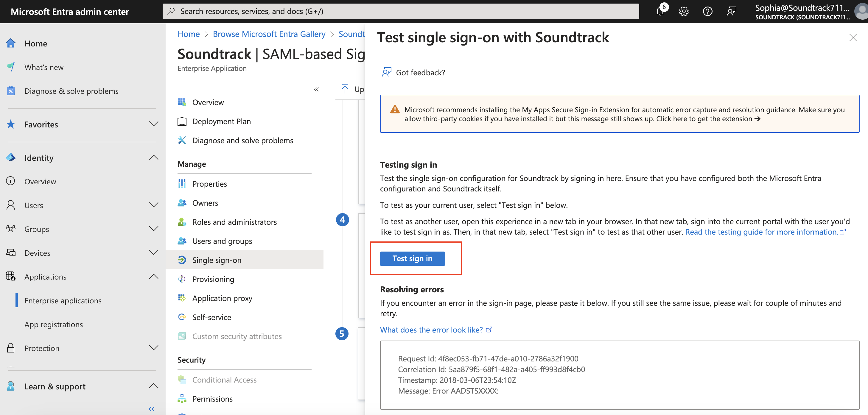Click Got feedback? link
Image resolution: width=868 pixels, height=415 pixels.
pyautogui.click(x=420, y=72)
